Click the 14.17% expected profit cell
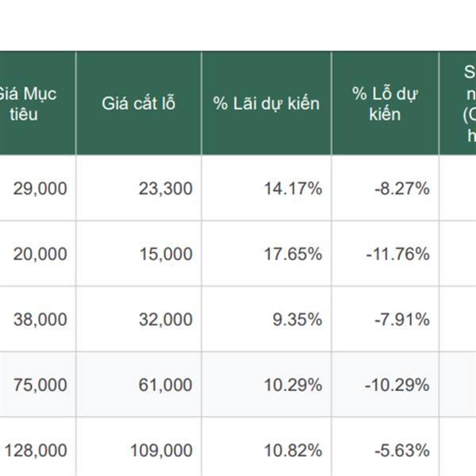 pos(293,189)
